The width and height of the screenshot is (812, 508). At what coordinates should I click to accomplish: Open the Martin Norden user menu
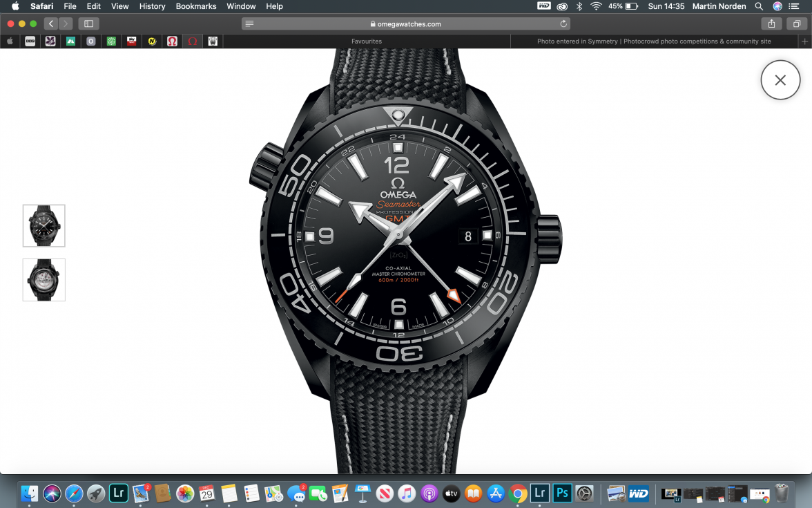pos(719,6)
